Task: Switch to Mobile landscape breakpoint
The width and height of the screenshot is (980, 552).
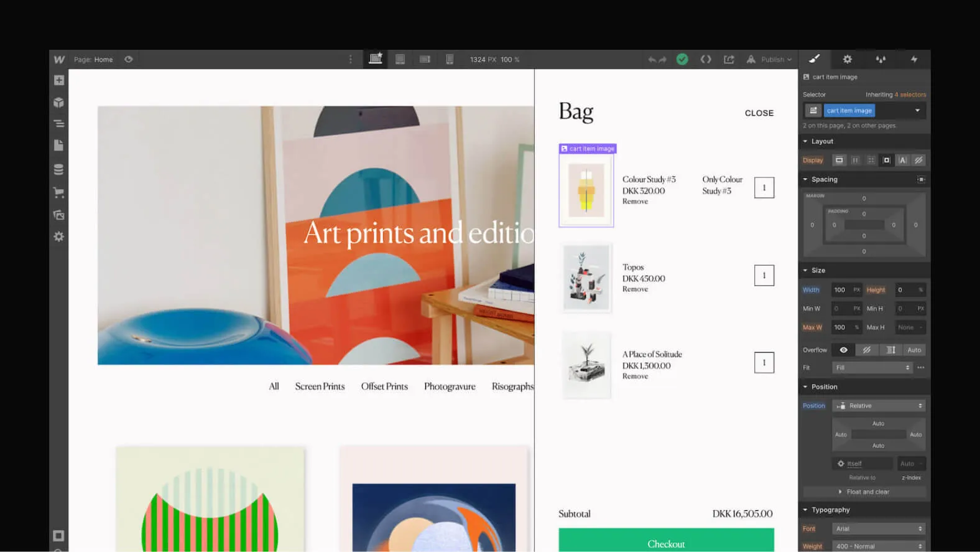Action: click(425, 59)
